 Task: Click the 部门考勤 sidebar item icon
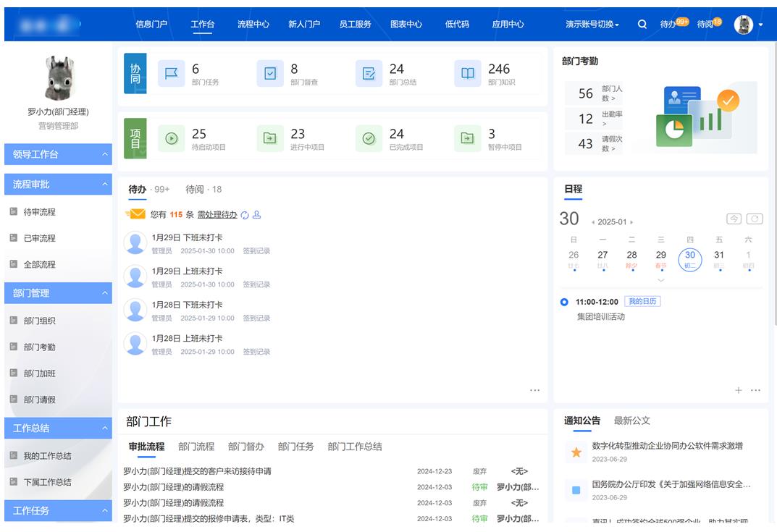click(14, 347)
